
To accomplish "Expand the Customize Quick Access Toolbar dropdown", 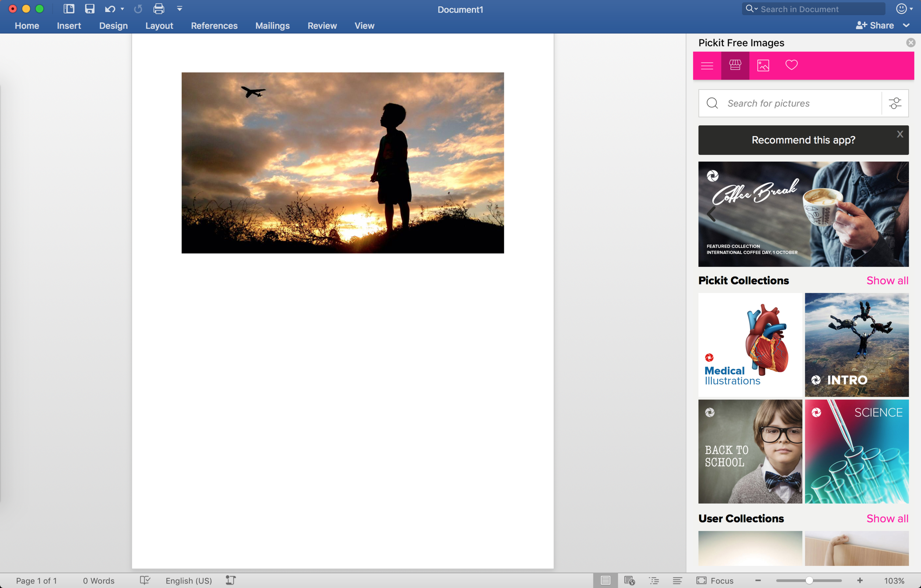I will (x=179, y=9).
